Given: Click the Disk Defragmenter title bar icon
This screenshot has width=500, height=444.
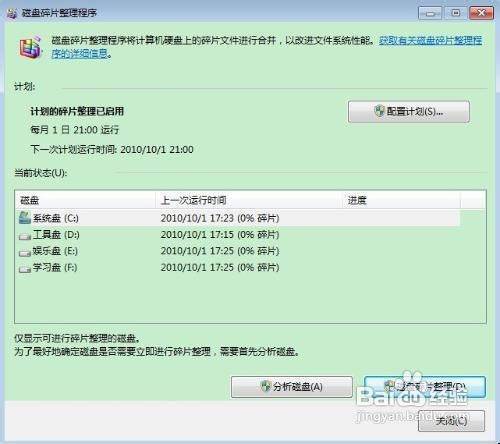Looking at the screenshot, I should (x=12, y=14).
